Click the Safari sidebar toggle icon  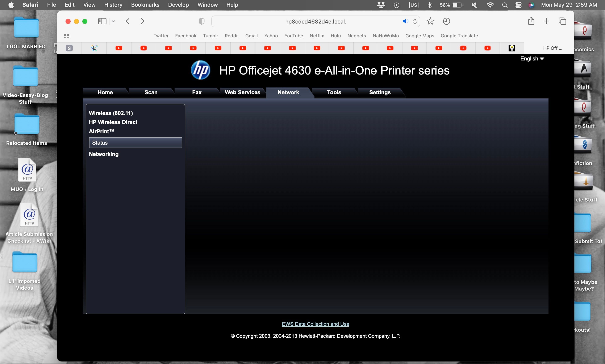102,21
